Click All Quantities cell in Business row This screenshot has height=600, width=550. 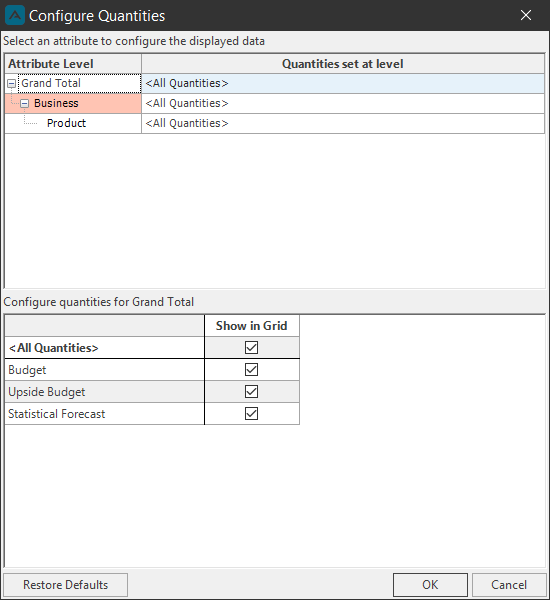click(343, 103)
